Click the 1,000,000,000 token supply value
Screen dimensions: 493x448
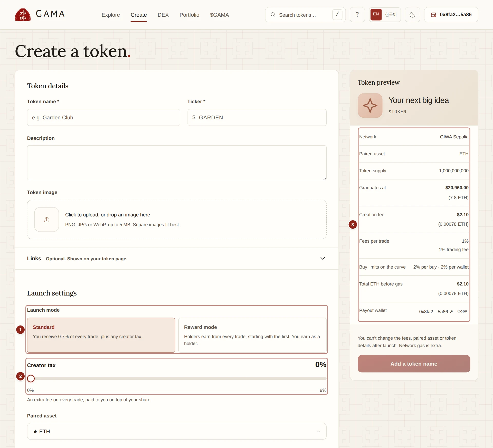click(454, 171)
